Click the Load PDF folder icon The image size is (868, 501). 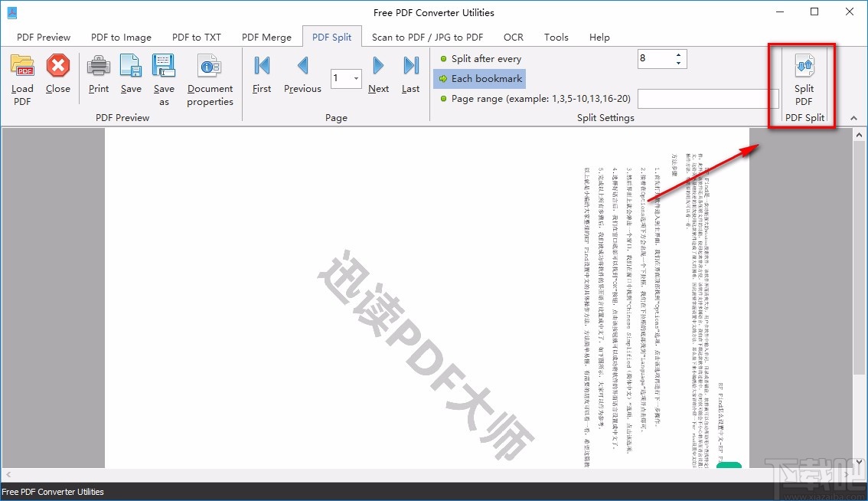point(23,65)
